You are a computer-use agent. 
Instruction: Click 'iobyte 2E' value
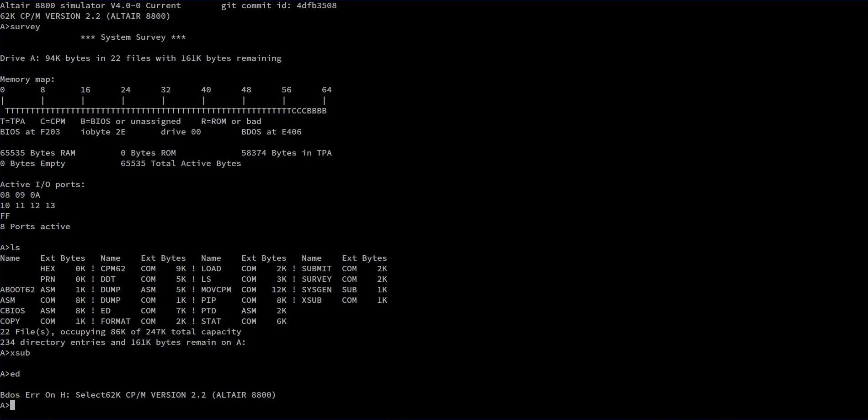(x=103, y=132)
